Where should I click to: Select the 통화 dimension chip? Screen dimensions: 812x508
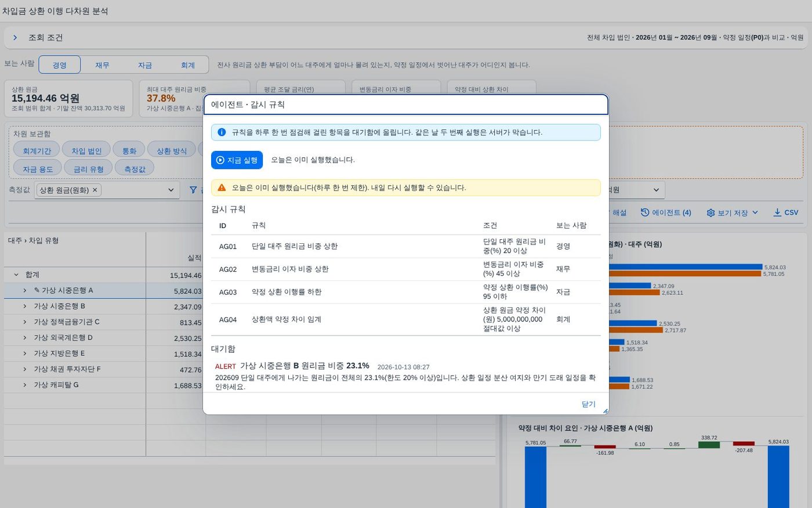click(x=129, y=150)
